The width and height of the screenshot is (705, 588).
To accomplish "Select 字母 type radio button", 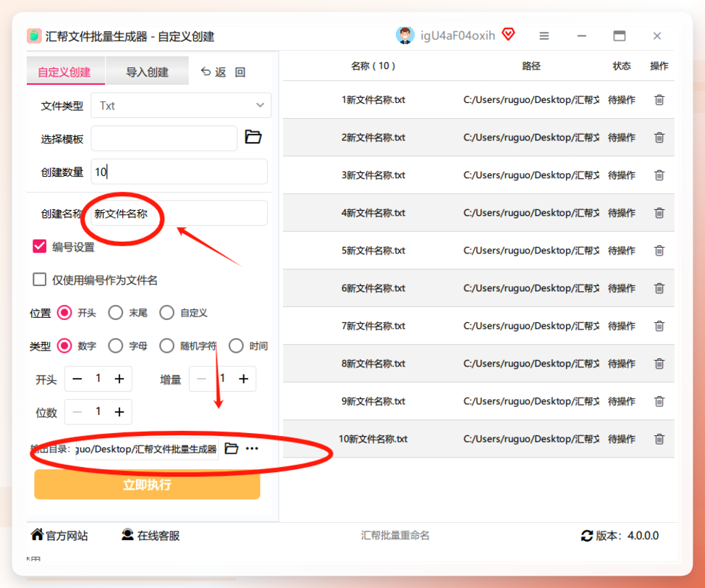I will click(x=116, y=346).
